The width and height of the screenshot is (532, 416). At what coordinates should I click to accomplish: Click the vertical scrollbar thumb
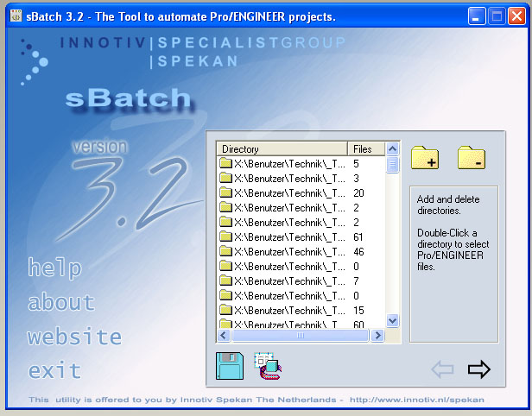(393, 165)
